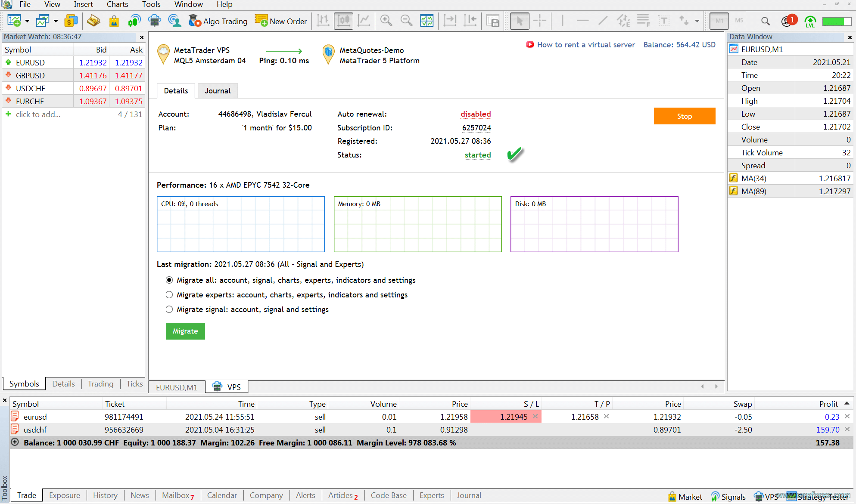Draw a horizontal line

(582, 21)
